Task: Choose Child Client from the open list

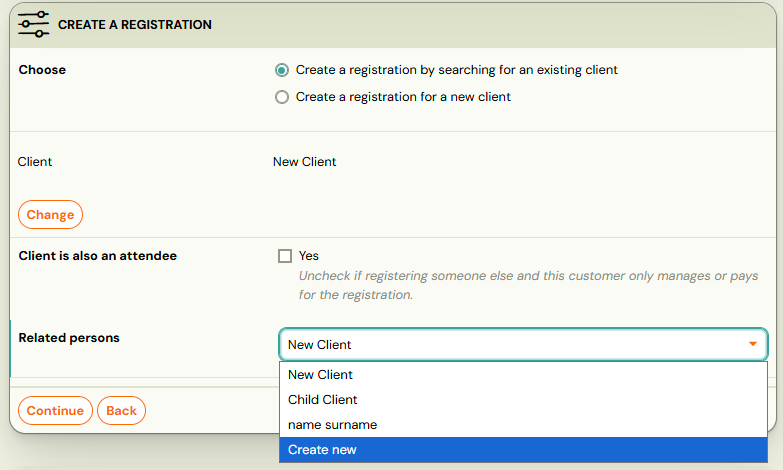Action: (523, 400)
